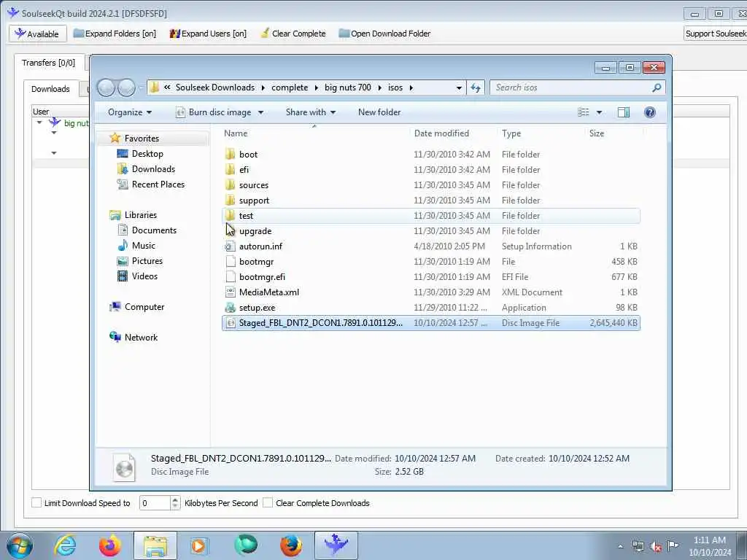Select the upgrade folder

pyautogui.click(x=255, y=231)
